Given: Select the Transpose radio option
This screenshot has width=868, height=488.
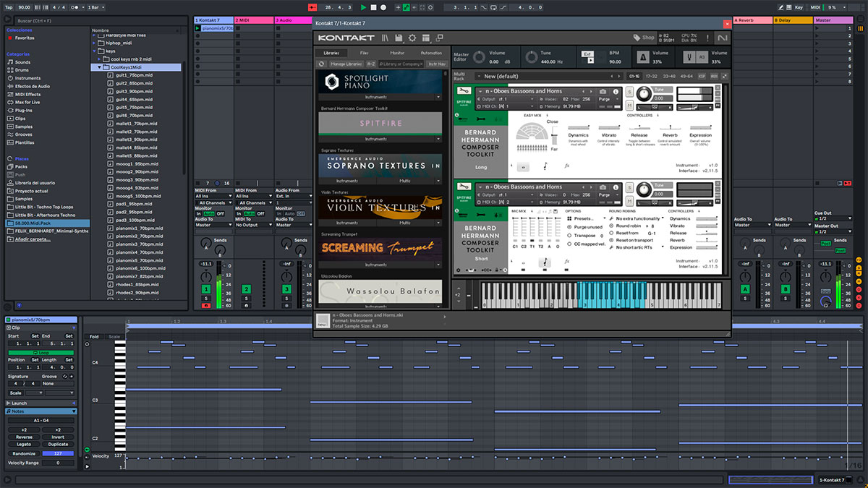Looking at the screenshot, I should (x=569, y=236).
